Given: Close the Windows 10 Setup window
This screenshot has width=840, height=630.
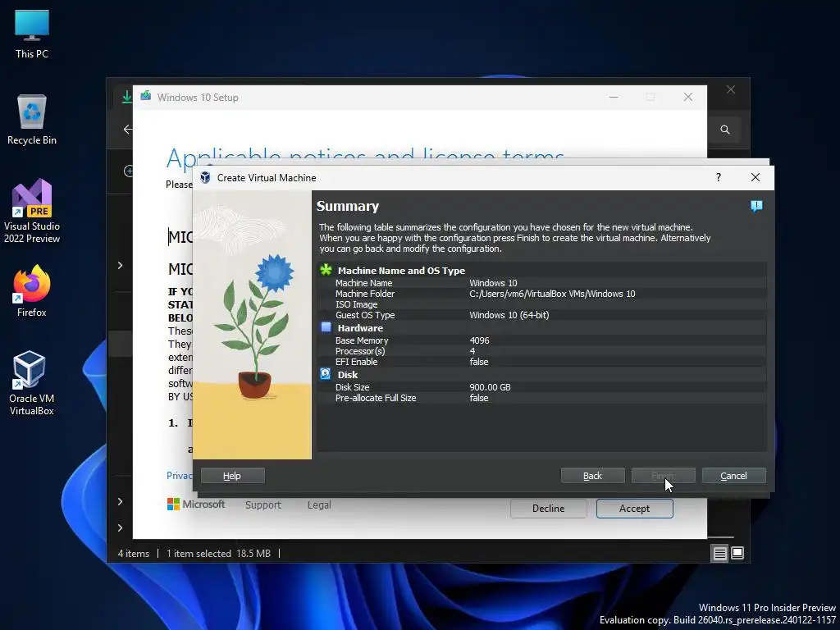Looking at the screenshot, I should pos(688,97).
